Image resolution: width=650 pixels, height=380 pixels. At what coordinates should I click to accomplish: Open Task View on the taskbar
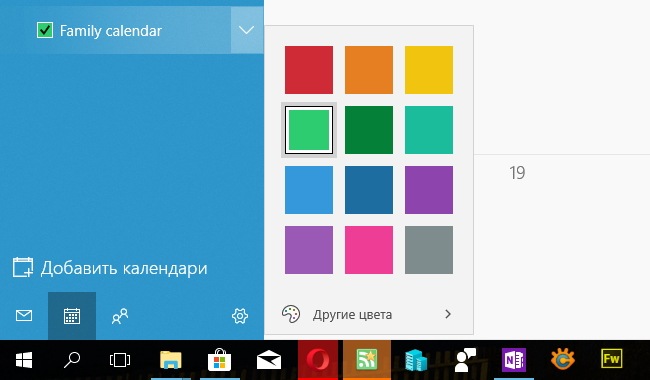tap(120, 360)
